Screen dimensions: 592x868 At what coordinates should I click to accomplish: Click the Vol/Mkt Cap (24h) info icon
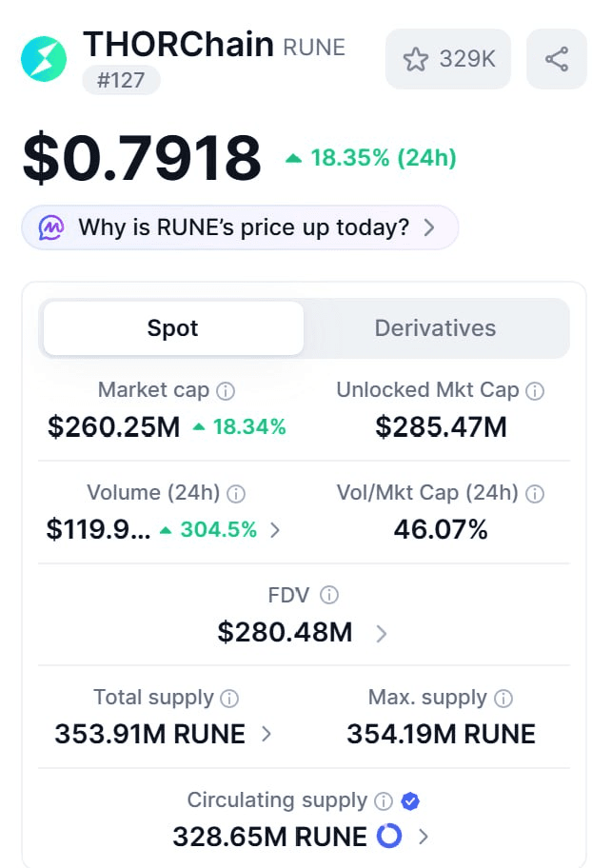[535, 494]
